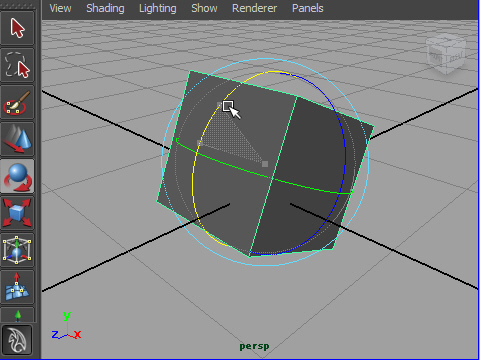Pick the Scale tool
The height and width of the screenshot is (360, 480).
tap(17, 213)
